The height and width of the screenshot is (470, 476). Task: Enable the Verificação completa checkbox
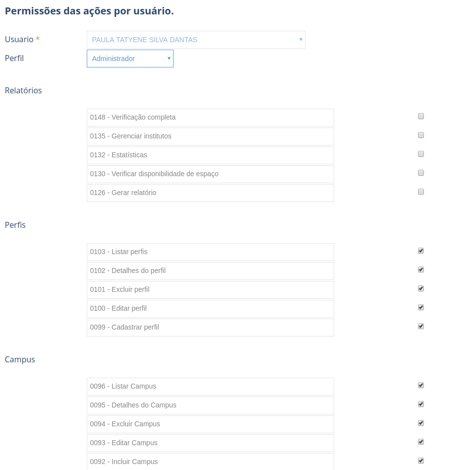pos(421,117)
